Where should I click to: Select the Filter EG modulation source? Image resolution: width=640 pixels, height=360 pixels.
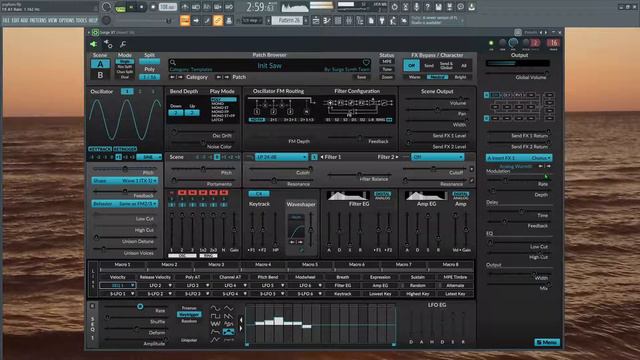tap(343, 285)
